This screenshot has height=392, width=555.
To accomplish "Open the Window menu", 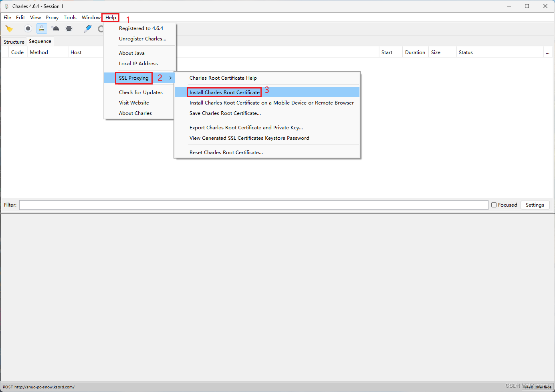I will [x=91, y=18].
